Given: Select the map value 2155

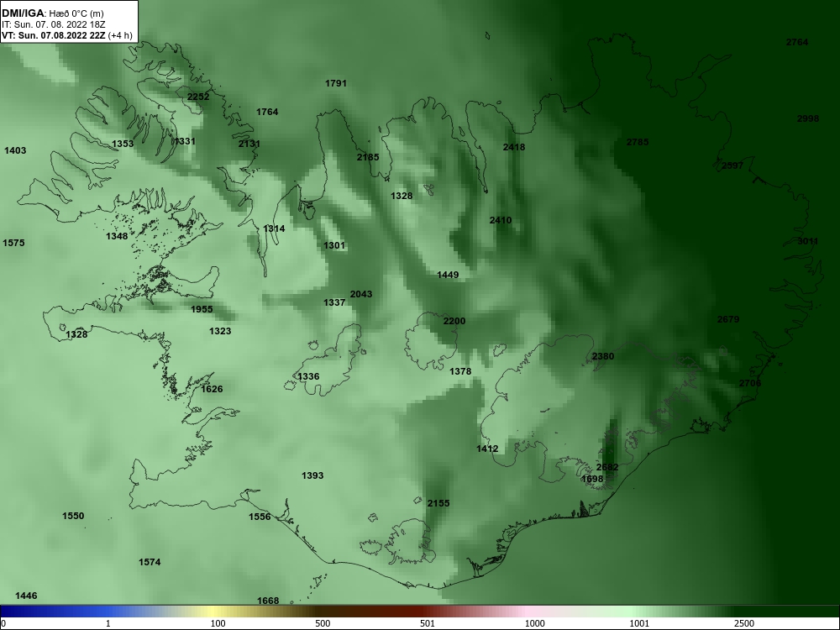Looking at the screenshot, I should pos(438,503).
